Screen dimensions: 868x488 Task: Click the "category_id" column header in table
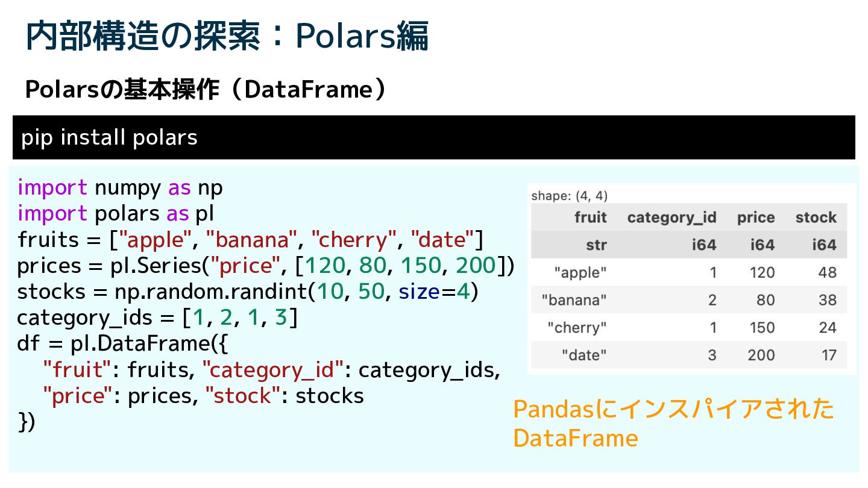tap(671, 218)
